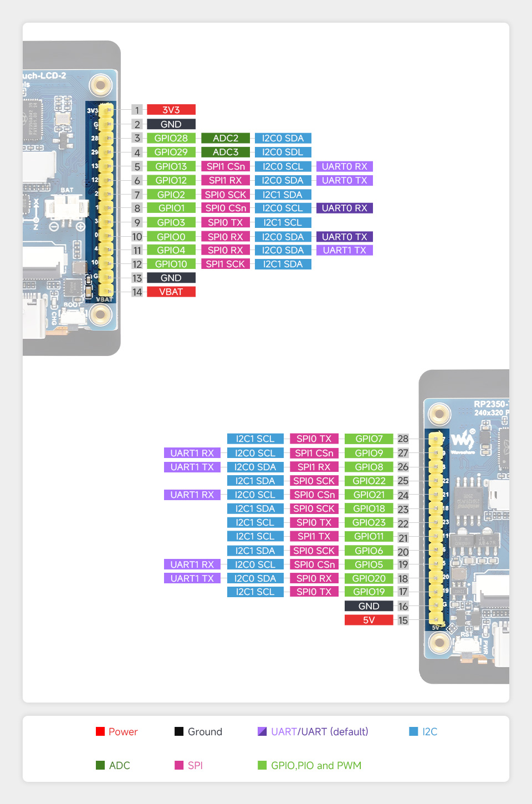Click 'SPI1 TX' in the GPIO11 row
Screen dimensions: 532x804
click(x=314, y=536)
